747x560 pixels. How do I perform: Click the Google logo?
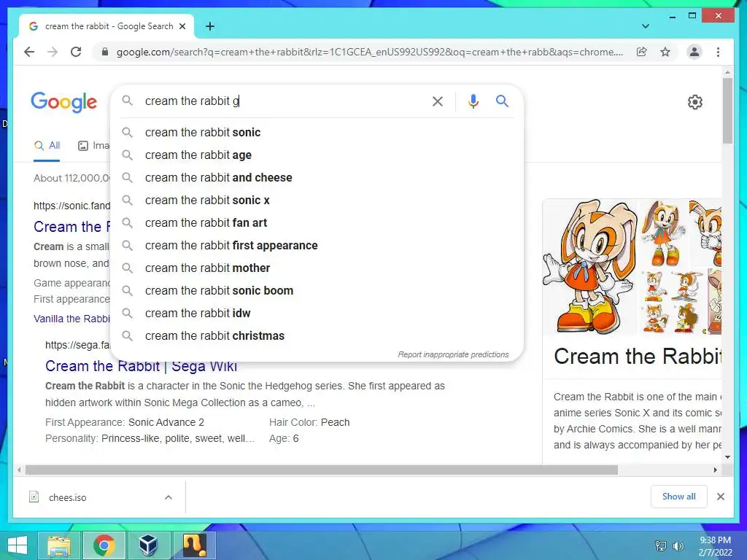click(x=64, y=102)
